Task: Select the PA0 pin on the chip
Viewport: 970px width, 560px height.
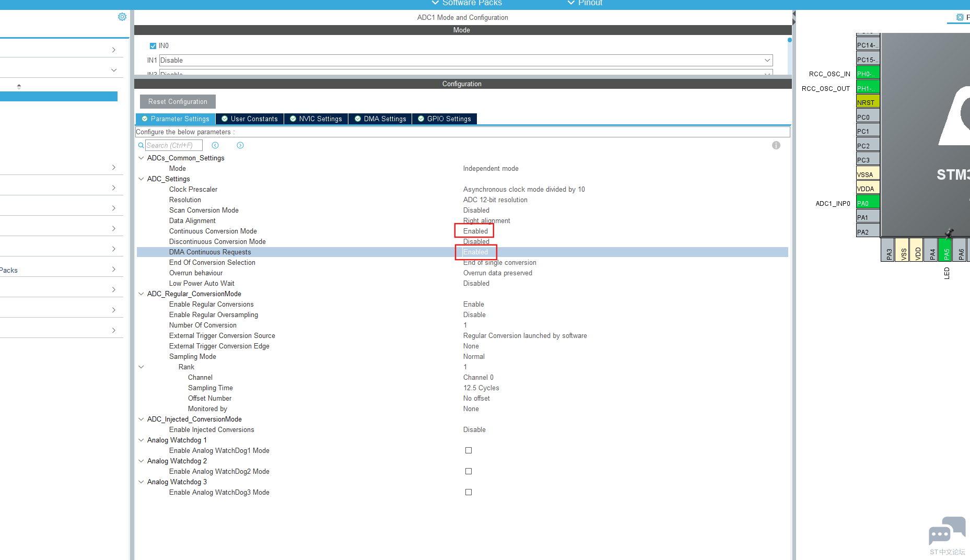Action: (x=868, y=203)
